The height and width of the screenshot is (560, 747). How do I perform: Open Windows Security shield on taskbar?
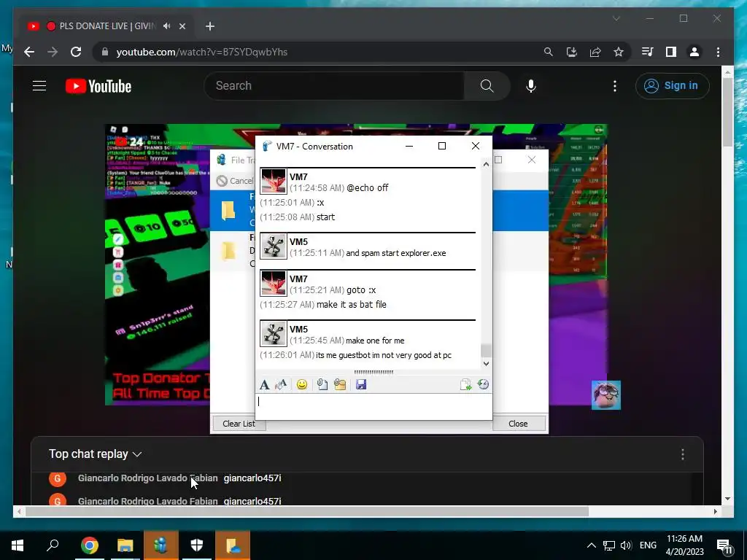(197, 545)
